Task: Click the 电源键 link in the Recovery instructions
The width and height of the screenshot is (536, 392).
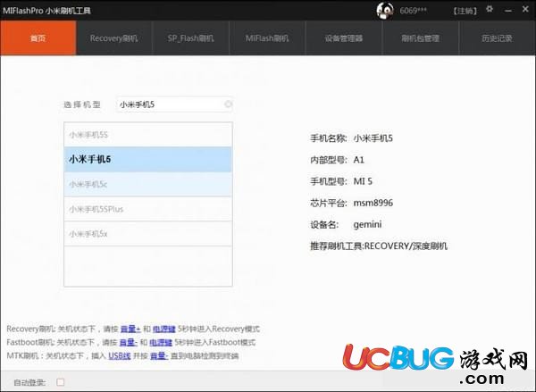Action: tap(163, 329)
